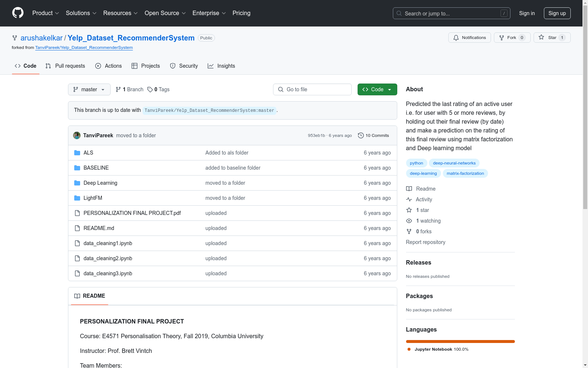Open the Insights tab
The image size is (588, 368).
pyautogui.click(x=221, y=66)
